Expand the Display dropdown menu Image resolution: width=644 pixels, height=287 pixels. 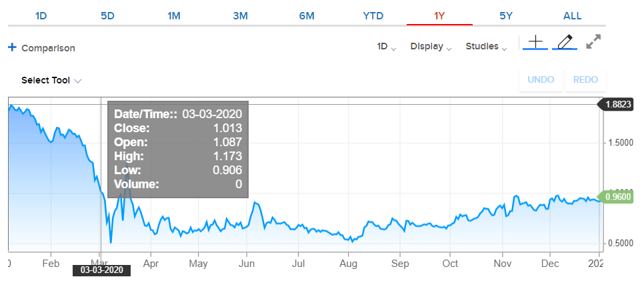431,47
